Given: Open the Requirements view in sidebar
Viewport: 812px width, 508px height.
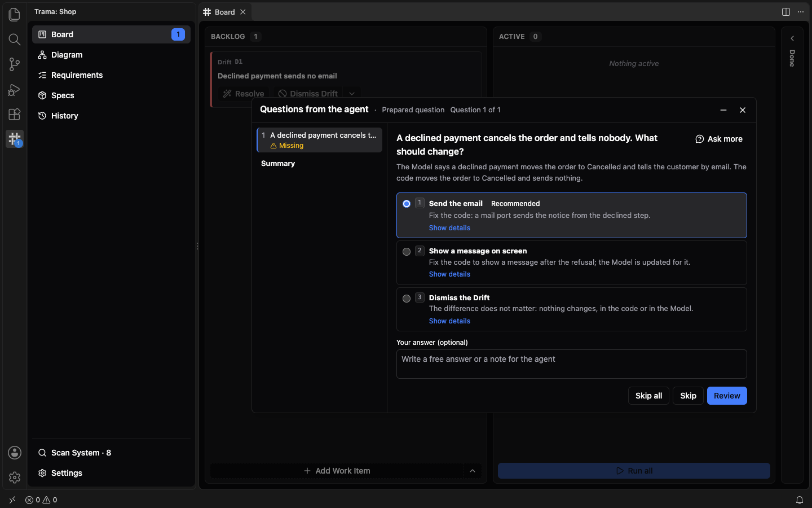Looking at the screenshot, I should 111,75.
